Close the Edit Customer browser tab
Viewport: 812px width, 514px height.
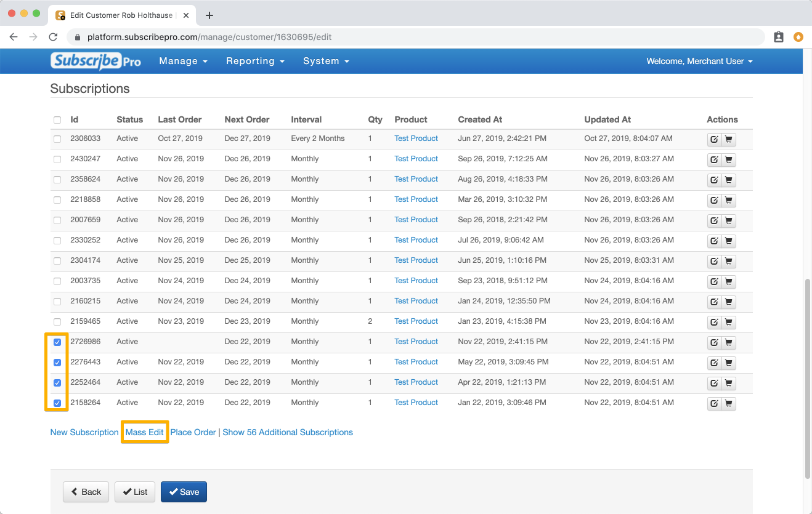[186, 15]
